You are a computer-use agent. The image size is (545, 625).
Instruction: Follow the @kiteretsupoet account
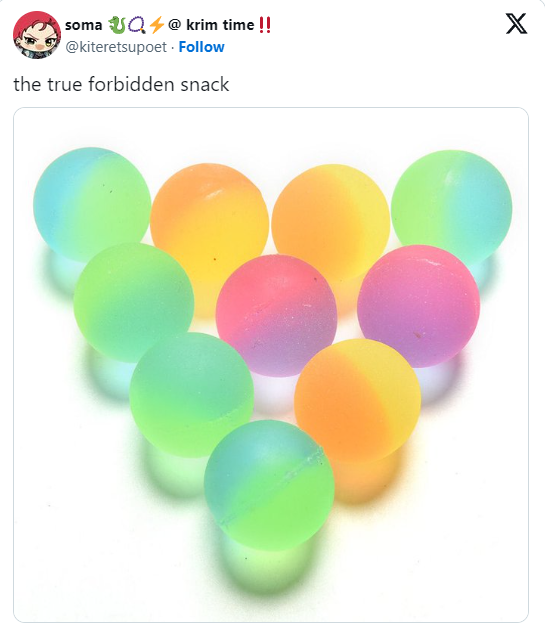pyautogui.click(x=201, y=47)
